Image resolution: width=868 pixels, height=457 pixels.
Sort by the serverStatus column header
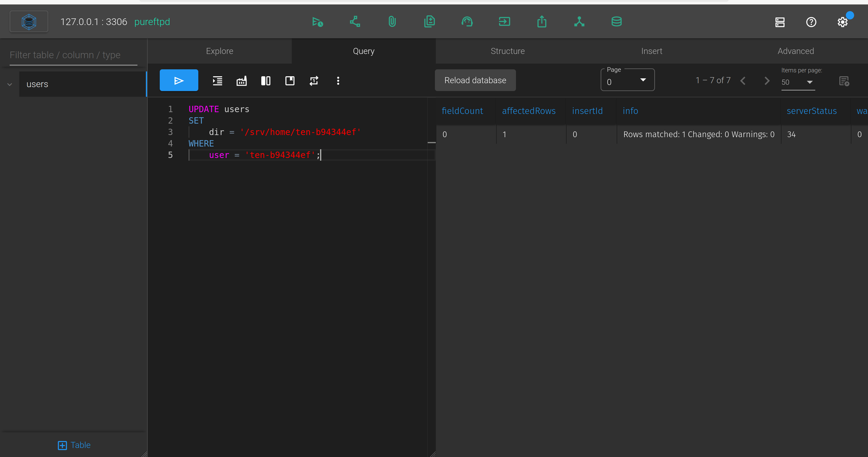tap(811, 111)
